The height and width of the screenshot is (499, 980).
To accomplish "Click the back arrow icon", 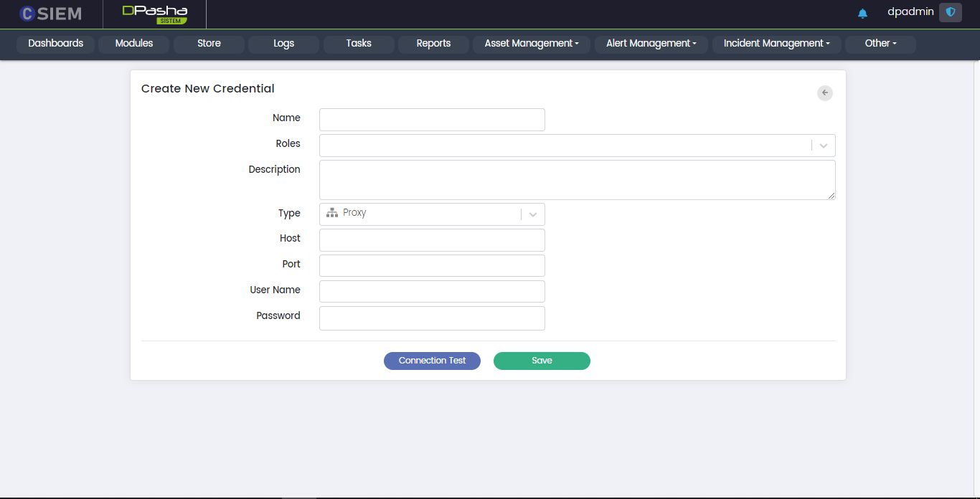I will point(825,92).
